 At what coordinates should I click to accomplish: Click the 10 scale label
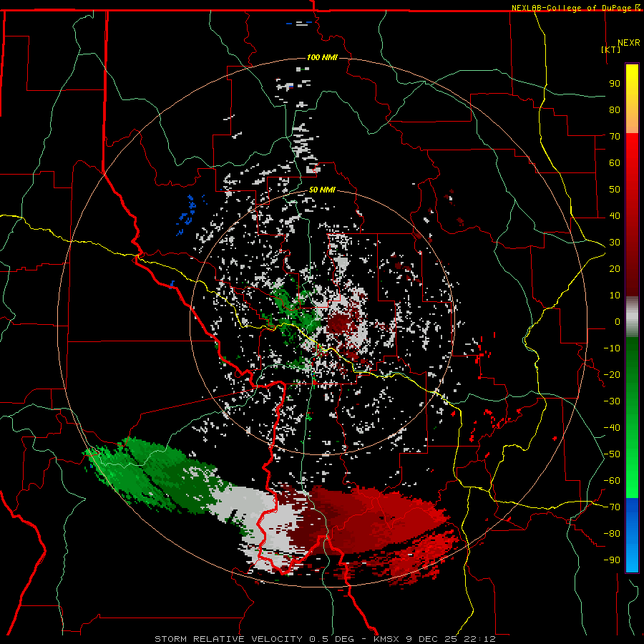[615, 296]
